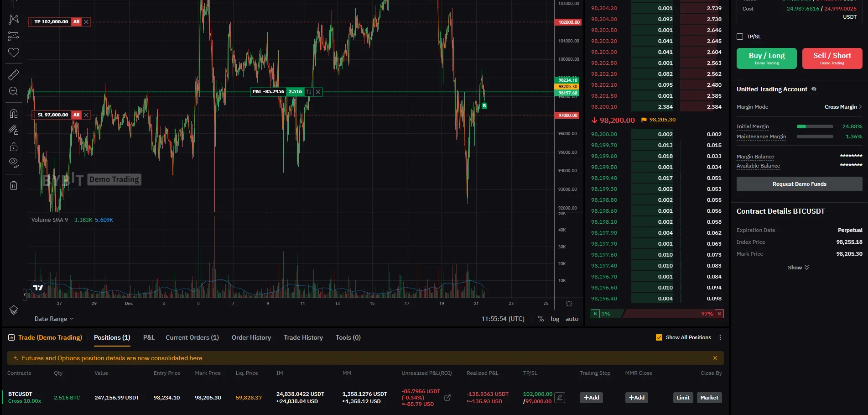Toggle the magnet mode tool
The image size is (868, 415).
click(14, 113)
